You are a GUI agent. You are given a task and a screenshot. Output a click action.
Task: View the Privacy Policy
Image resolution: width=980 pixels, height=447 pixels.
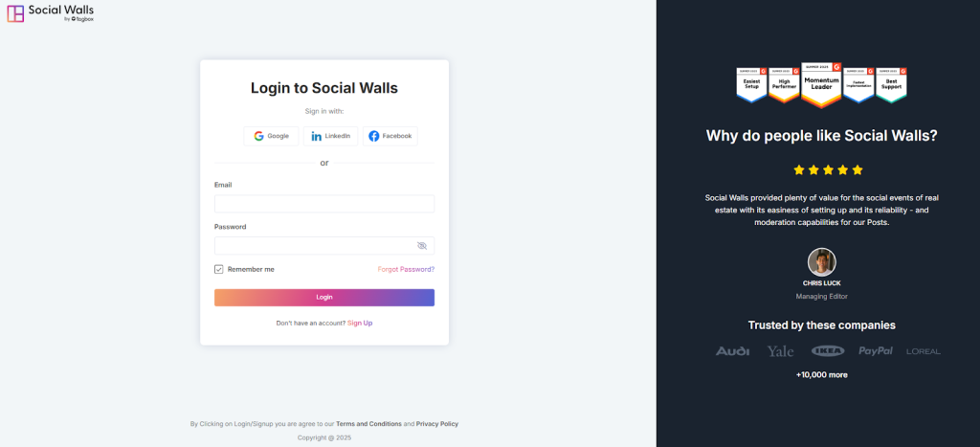(437, 423)
